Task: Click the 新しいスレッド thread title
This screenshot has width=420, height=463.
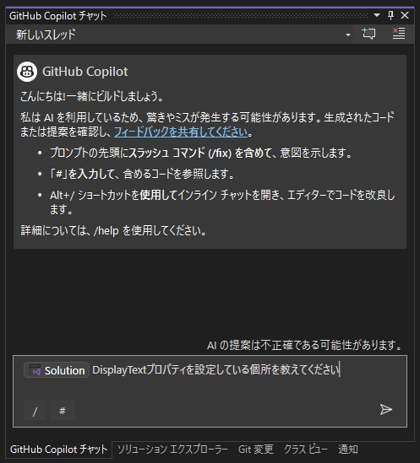Action: tap(46, 34)
